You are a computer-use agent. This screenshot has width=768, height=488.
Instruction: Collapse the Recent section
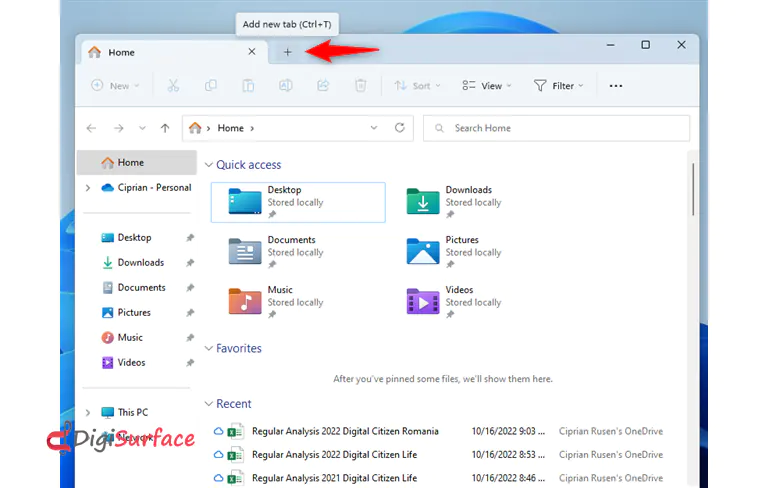[x=209, y=404]
